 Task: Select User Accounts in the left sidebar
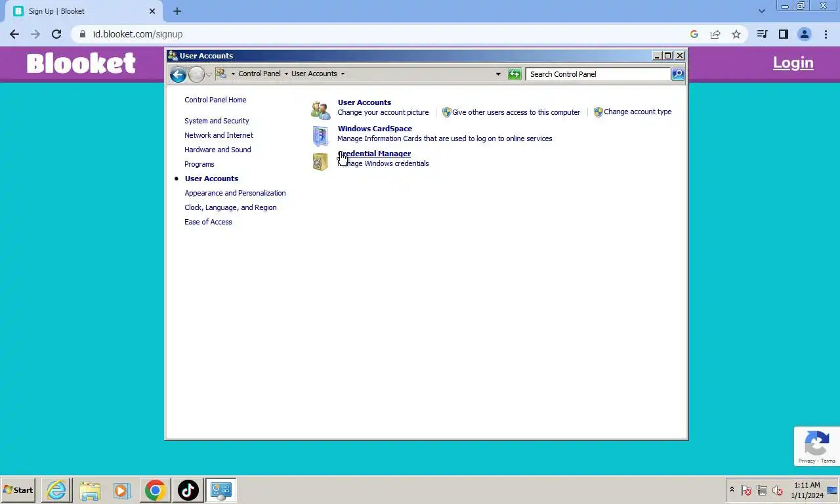pyautogui.click(x=211, y=178)
